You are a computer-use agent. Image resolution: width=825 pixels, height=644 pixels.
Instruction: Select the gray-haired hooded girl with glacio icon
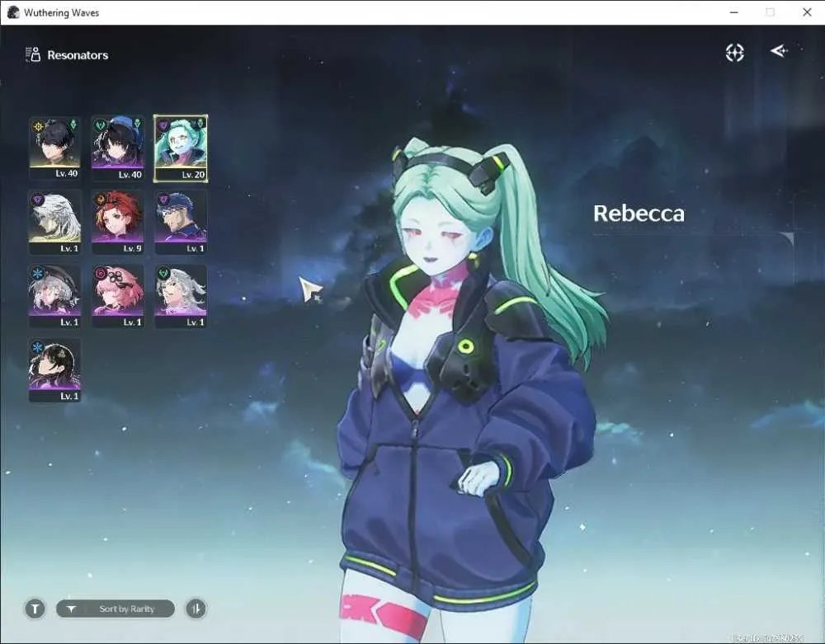tap(54, 297)
